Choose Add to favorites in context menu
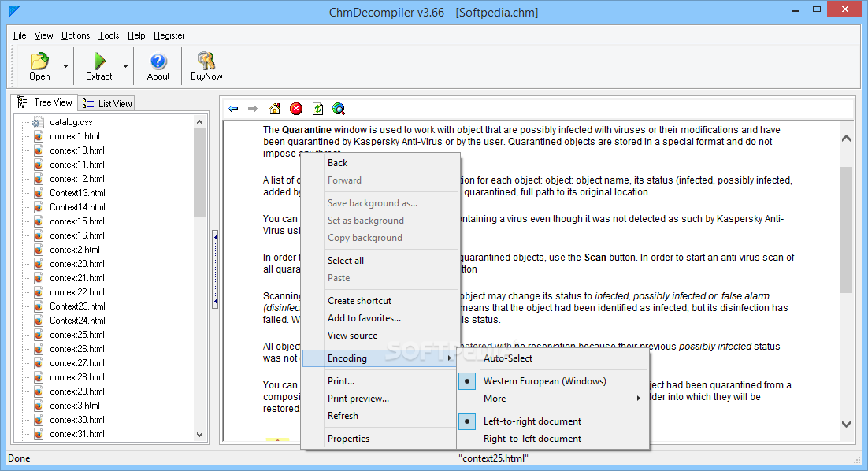The width and height of the screenshot is (868, 471). coord(380,317)
